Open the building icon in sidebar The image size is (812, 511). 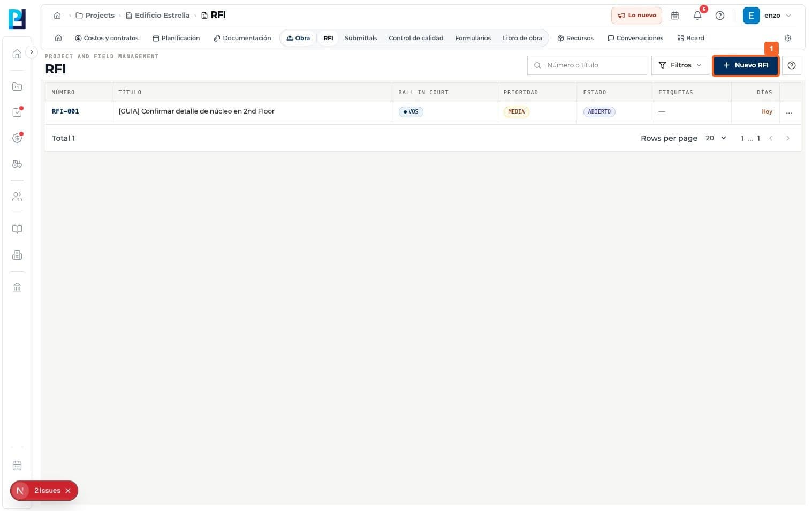tap(17, 255)
